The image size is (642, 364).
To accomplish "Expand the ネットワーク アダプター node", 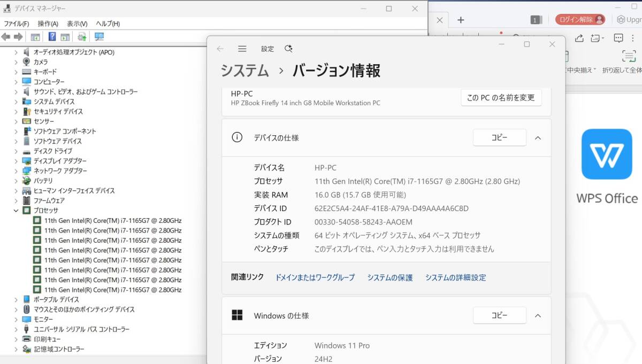I will (16, 171).
